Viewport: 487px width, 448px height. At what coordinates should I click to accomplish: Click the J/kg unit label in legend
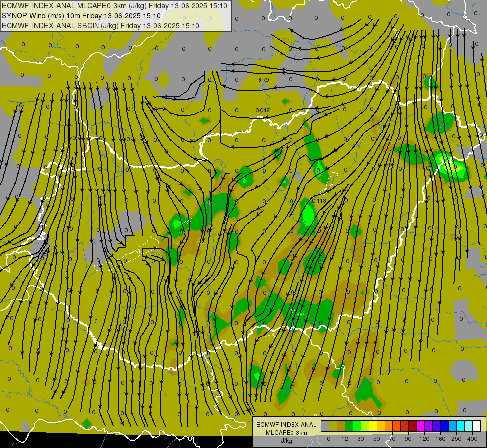(286, 441)
